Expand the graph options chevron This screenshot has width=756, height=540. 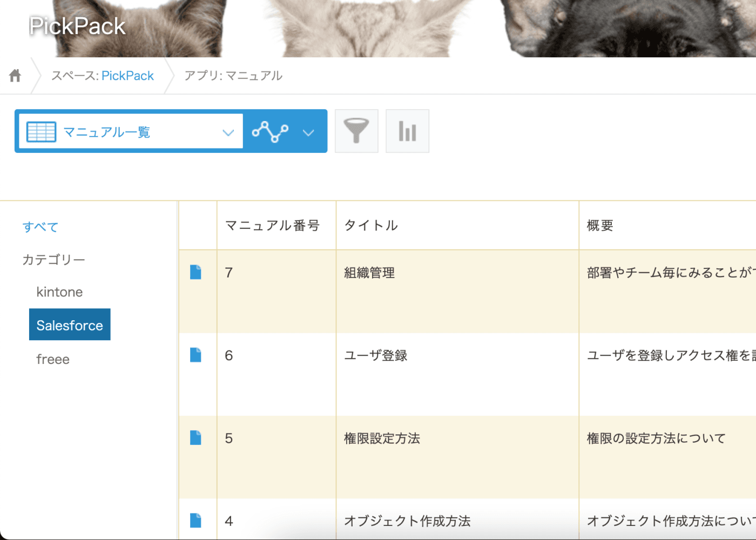(308, 132)
